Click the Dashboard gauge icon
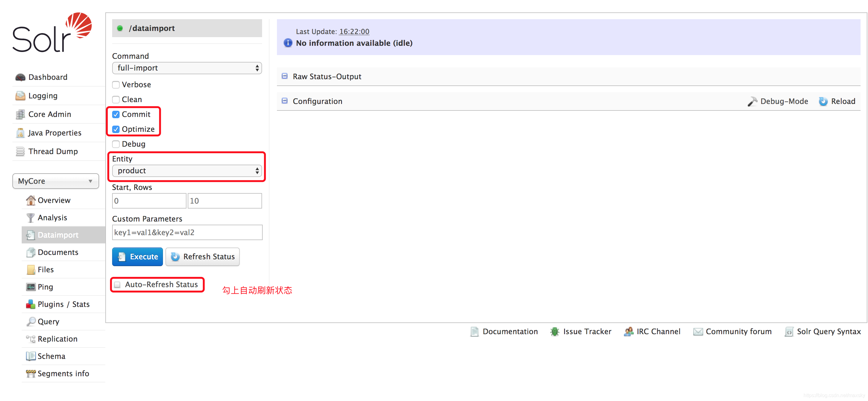 [20, 77]
